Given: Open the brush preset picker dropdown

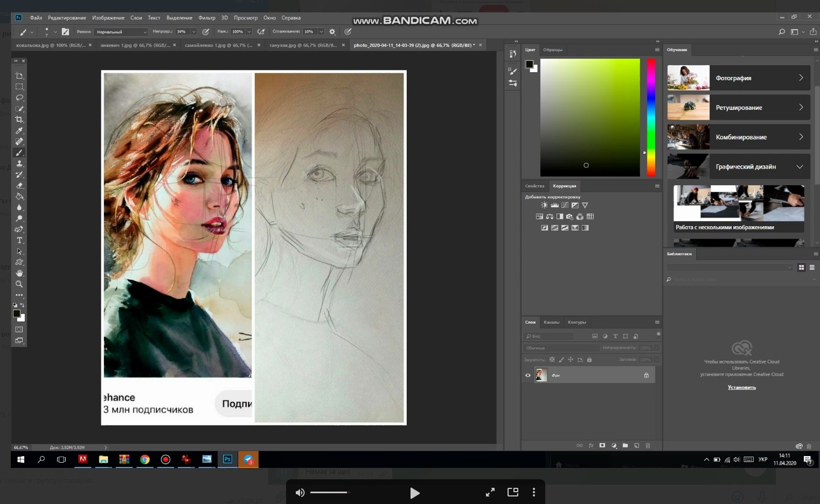Looking at the screenshot, I should click(x=55, y=32).
